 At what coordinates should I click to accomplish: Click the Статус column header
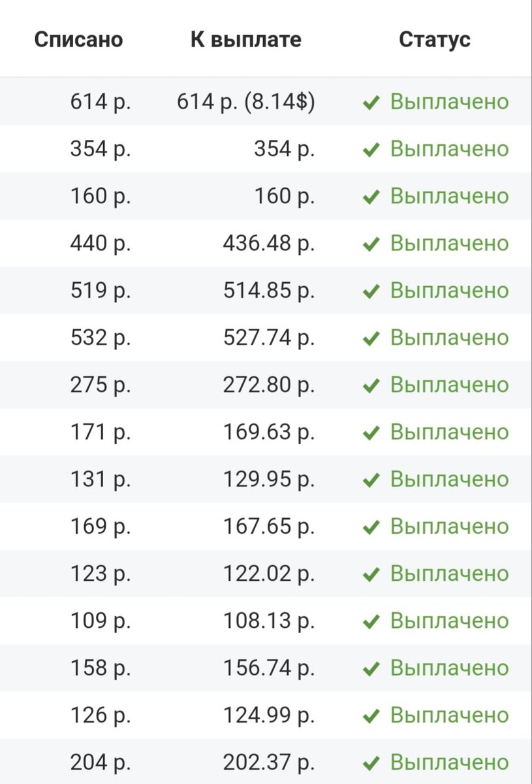[434, 39]
